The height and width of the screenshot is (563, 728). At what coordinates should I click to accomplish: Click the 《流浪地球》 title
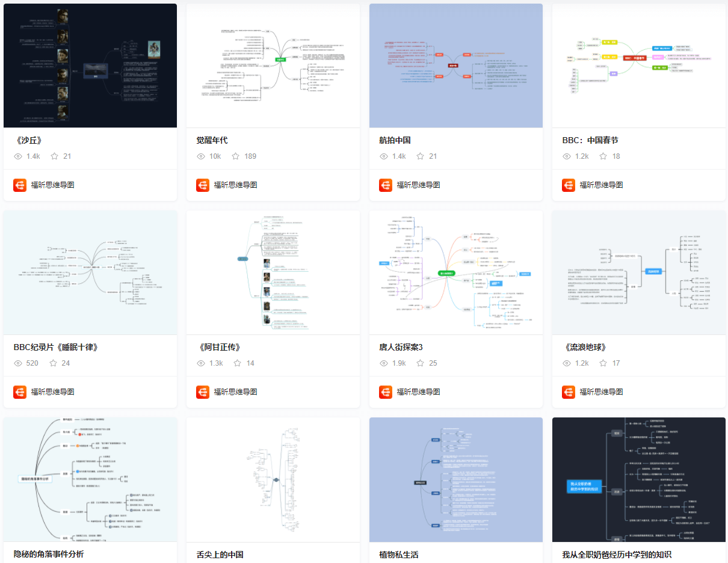584,347
